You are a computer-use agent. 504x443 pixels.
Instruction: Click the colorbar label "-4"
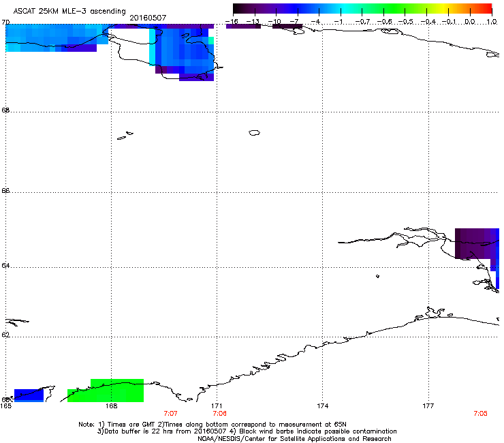[316, 22]
